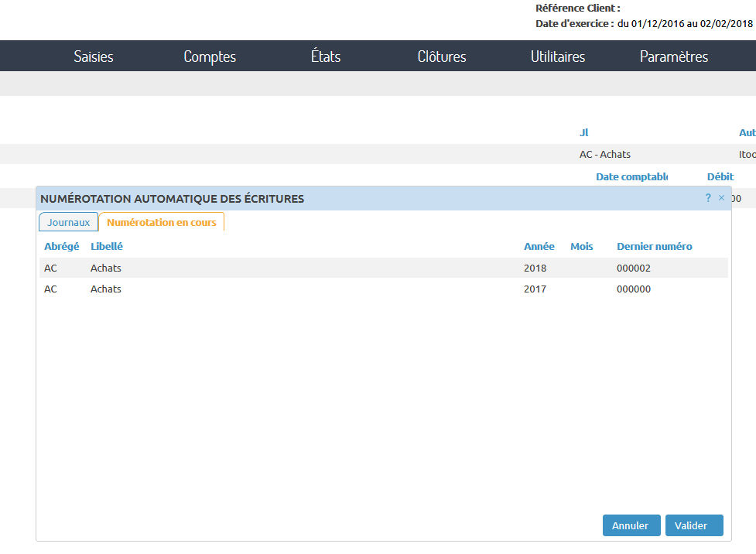756x554 pixels.
Task: Click the Date comptable column header
Action: [x=631, y=176]
